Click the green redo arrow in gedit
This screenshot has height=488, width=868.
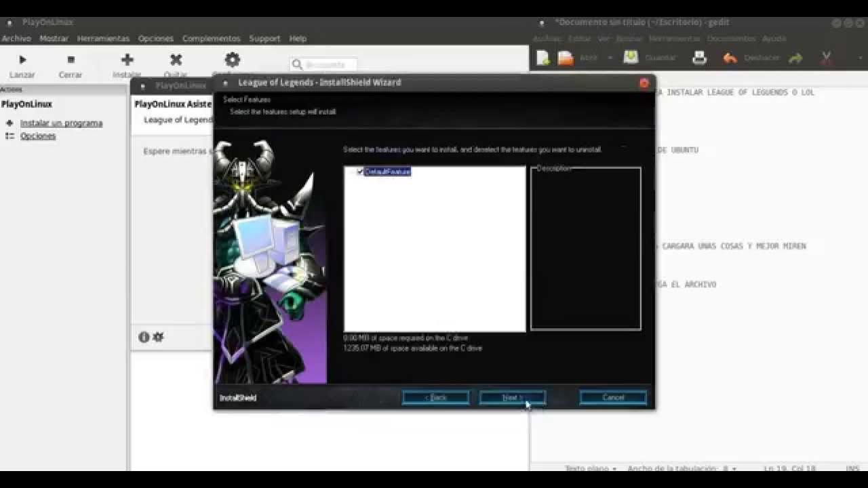(795, 58)
